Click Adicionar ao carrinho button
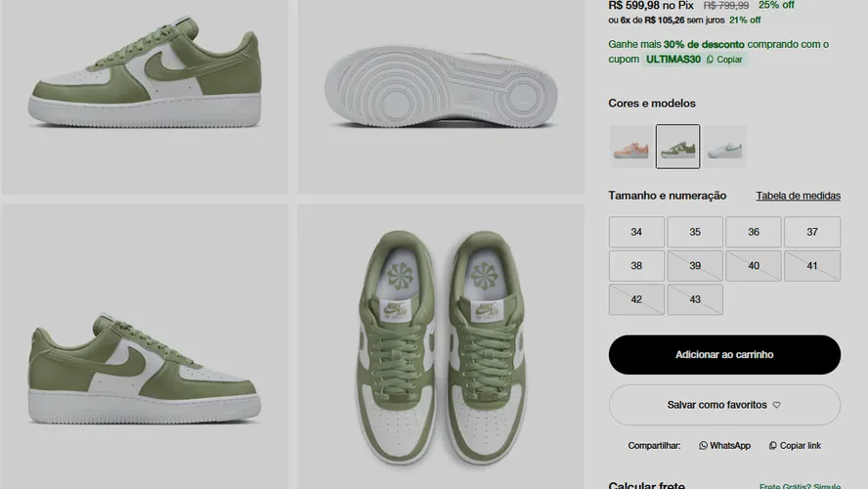 coord(724,354)
